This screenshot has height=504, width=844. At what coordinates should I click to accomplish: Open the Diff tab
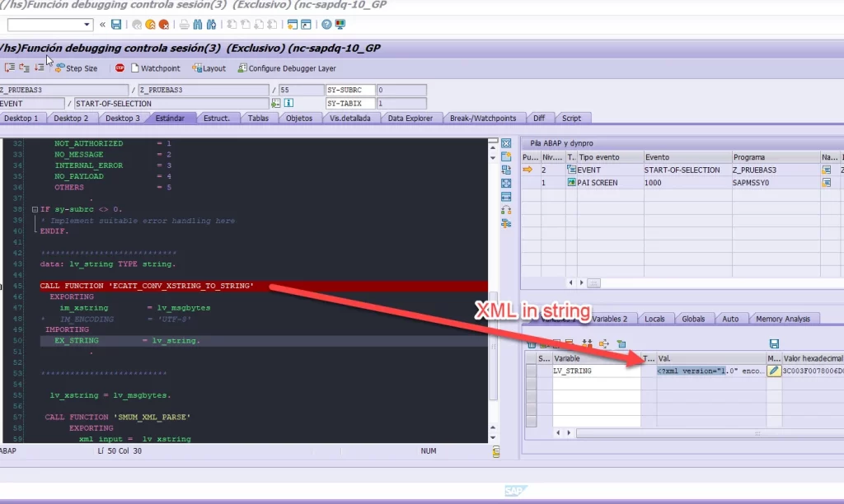pos(539,119)
